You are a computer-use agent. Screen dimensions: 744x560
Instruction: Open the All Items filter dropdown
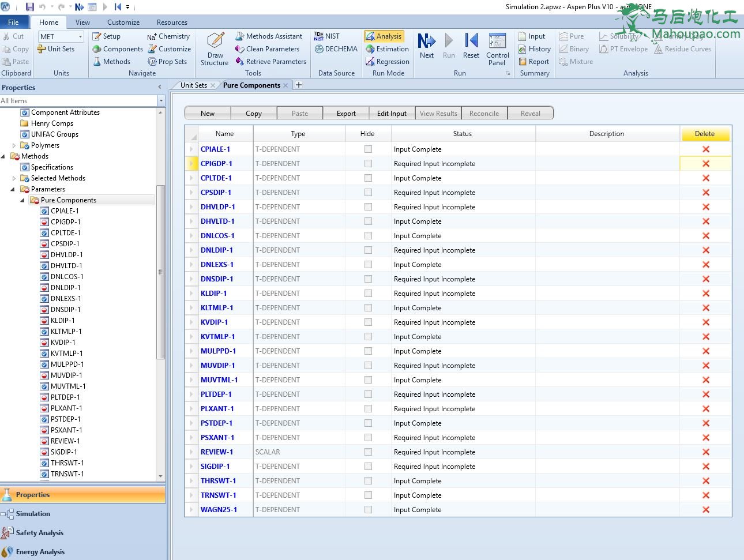click(x=161, y=101)
